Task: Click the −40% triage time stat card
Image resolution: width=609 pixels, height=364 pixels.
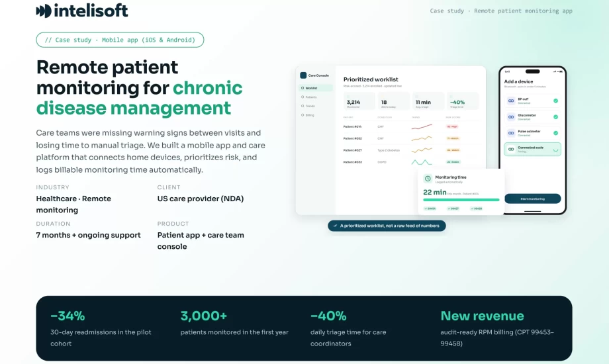Action: 463,101
